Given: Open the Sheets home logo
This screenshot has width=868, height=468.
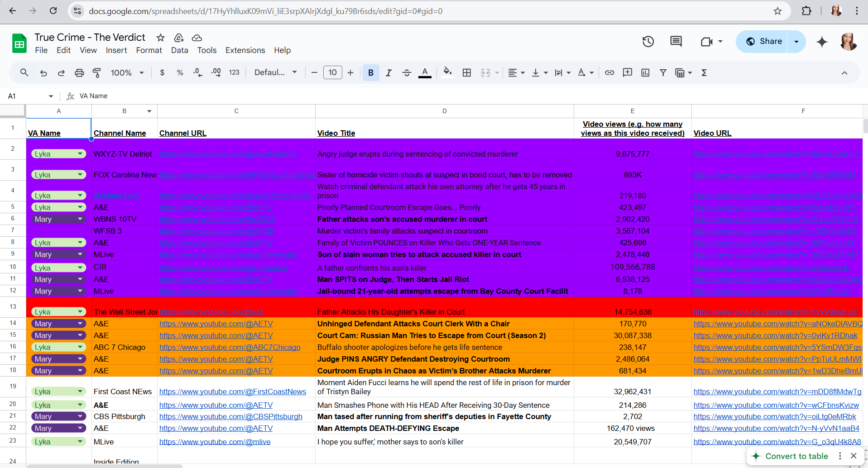Looking at the screenshot, I should click(19, 43).
